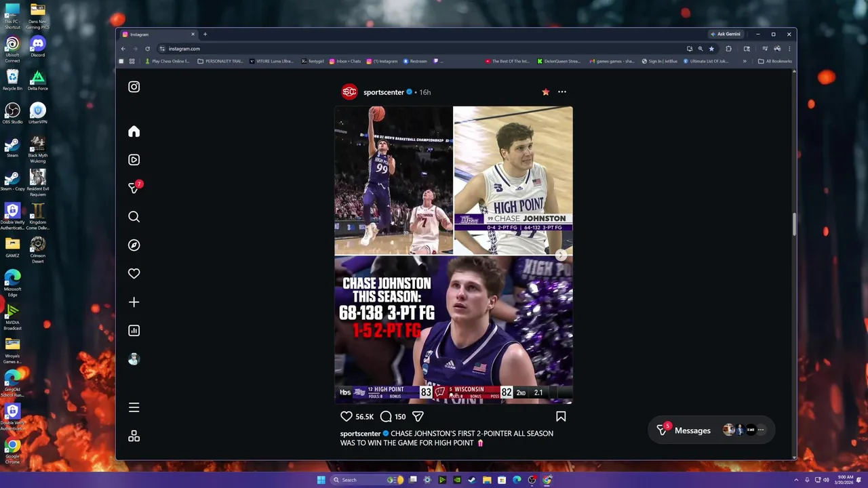Open sportscenter username in caption
Image resolution: width=868 pixels, height=488 pixels.
(x=360, y=434)
